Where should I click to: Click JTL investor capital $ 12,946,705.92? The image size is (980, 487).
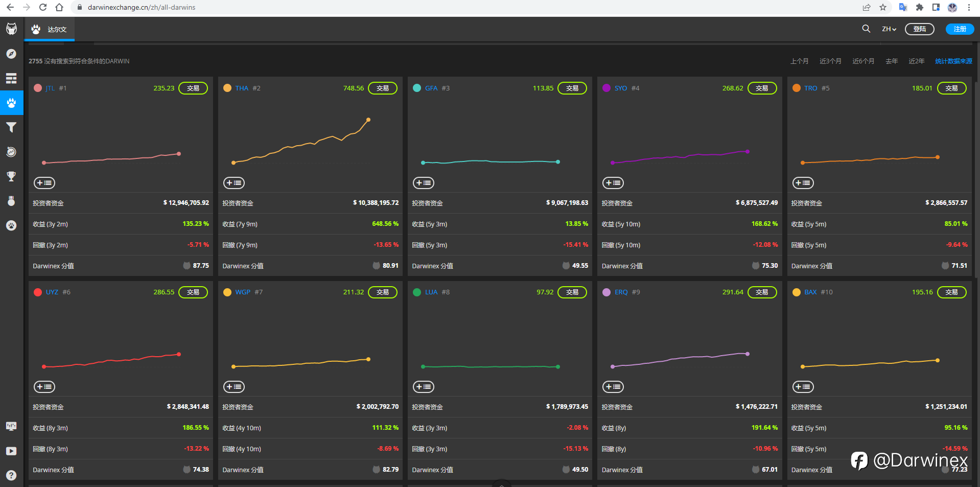click(186, 203)
